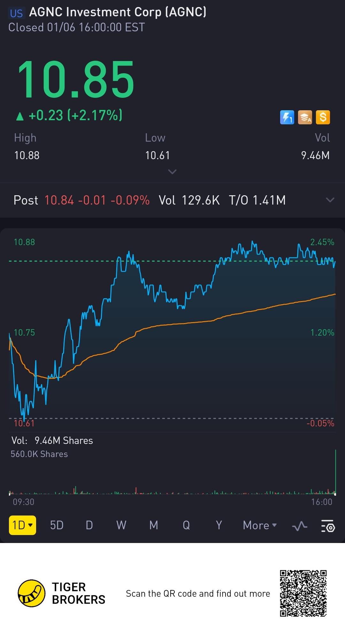Image resolution: width=345 pixels, height=644 pixels.
Task: Select the W weekly chart tab
Action: [121, 525]
